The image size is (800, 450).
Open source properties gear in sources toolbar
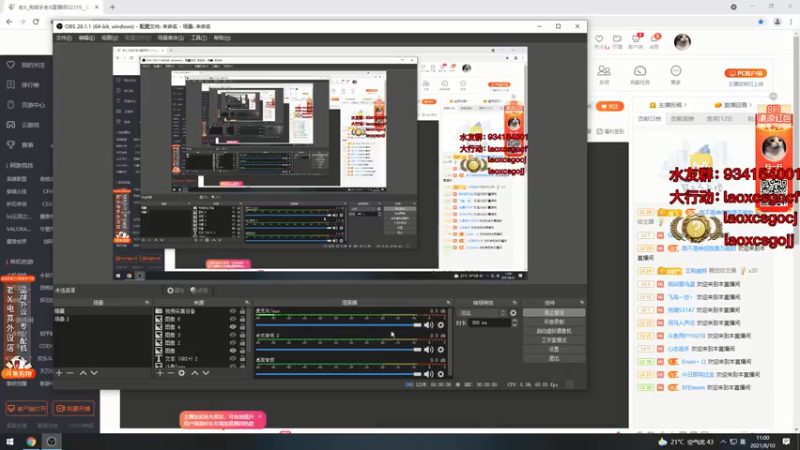coord(182,373)
